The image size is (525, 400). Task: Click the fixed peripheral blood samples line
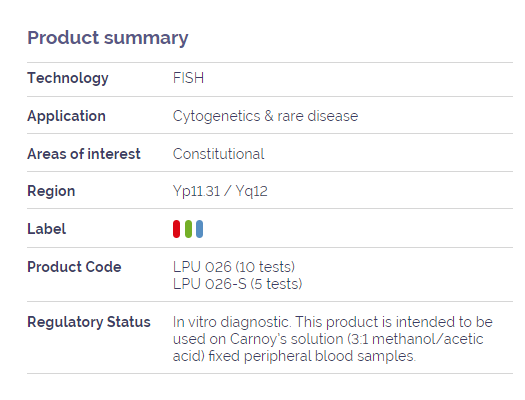click(x=294, y=356)
